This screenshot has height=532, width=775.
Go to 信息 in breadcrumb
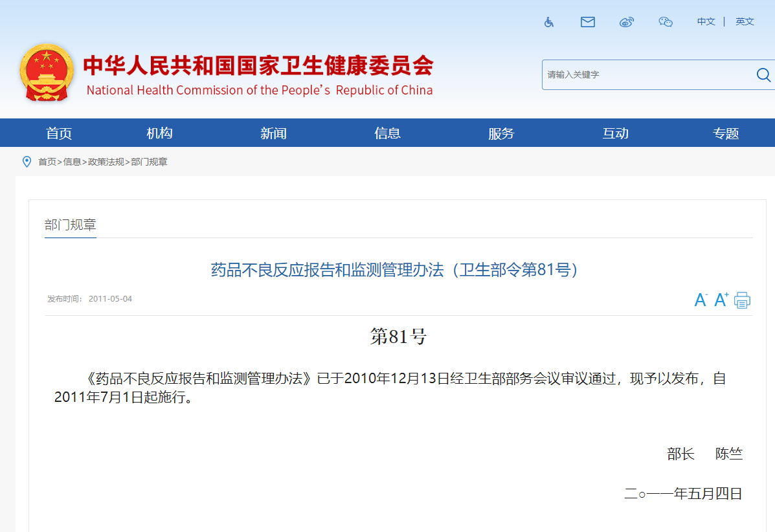[x=72, y=162]
